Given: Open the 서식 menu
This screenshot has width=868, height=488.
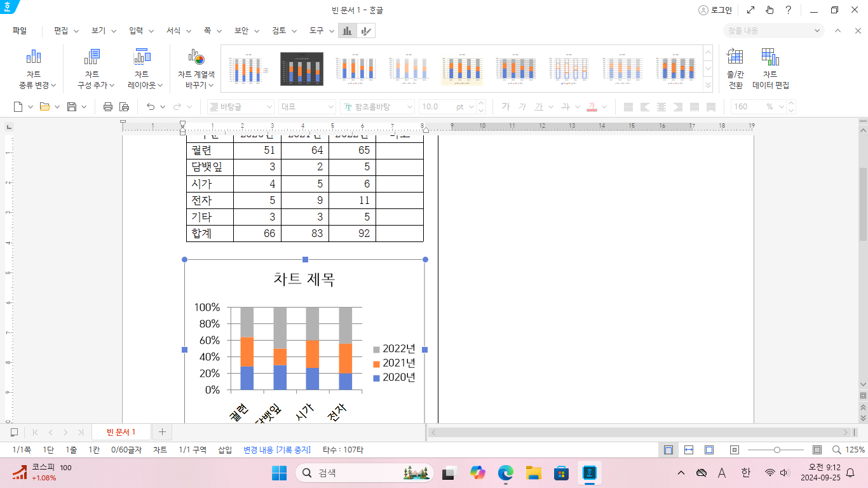Looking at the screenshot, I should point(173,30).
